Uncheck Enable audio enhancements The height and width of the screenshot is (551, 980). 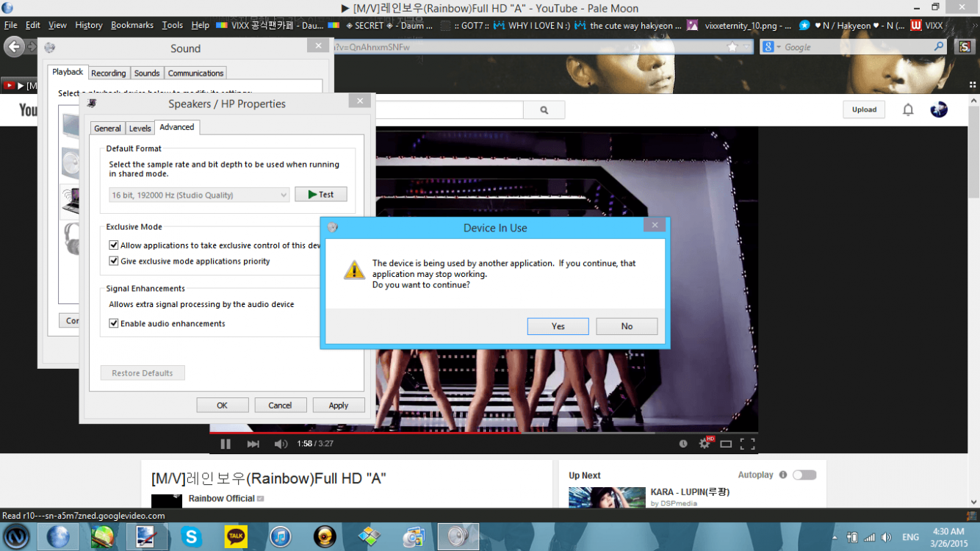[x=114, y=323]
